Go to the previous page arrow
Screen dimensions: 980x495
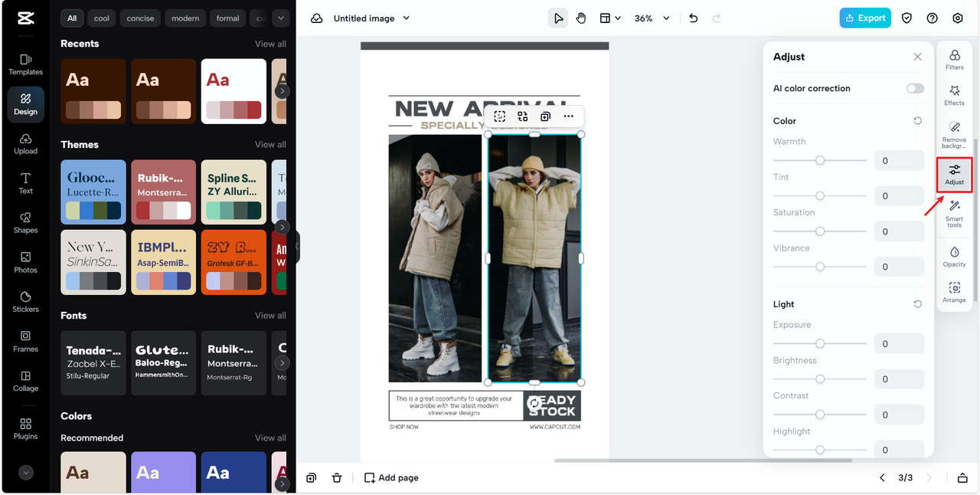[882, 477]
